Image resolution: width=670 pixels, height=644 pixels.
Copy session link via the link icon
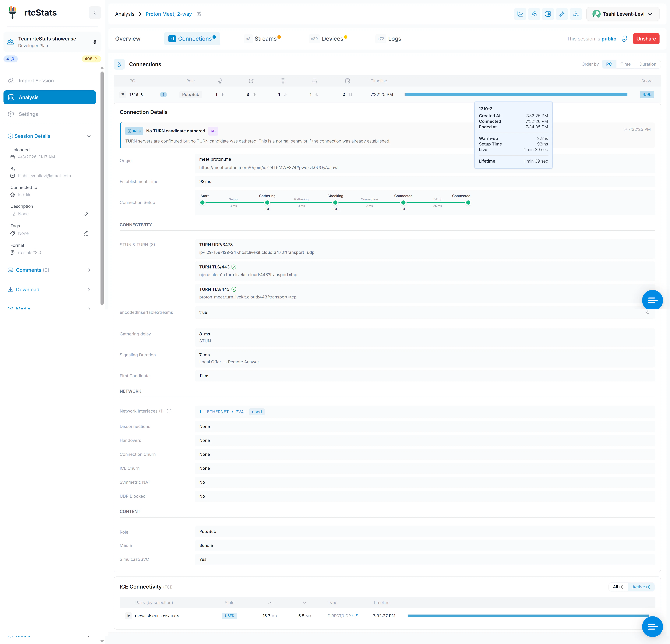click(x=625, y=39)
